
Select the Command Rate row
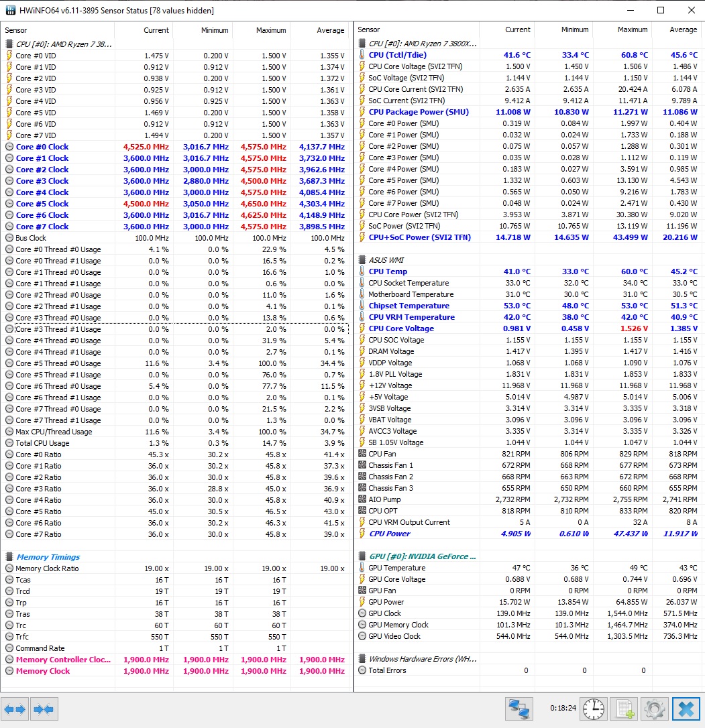(175, 648)
